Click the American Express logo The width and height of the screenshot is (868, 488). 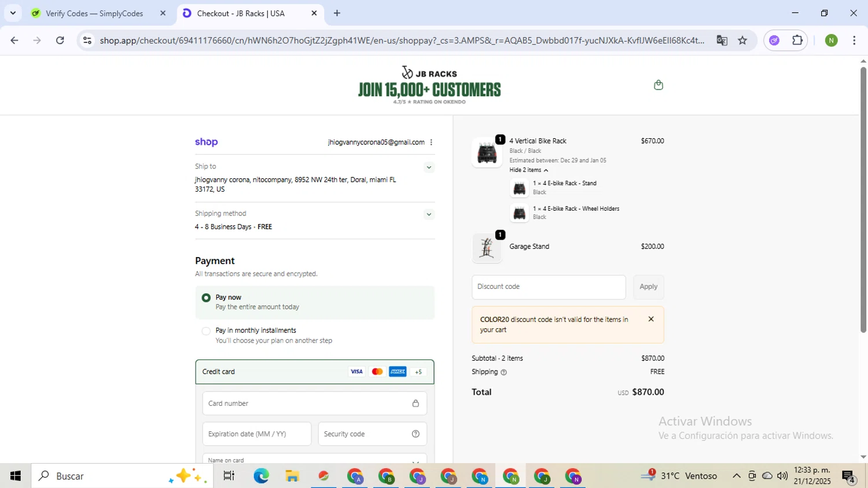tap(398, 372)
